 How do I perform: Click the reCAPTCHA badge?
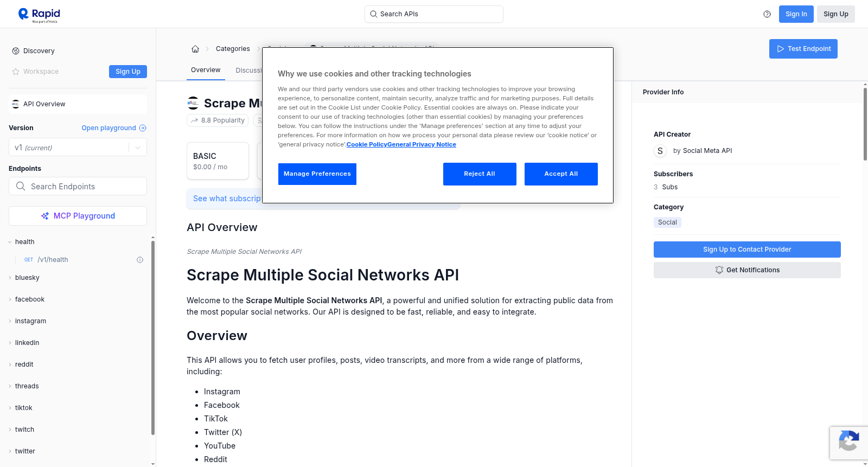point(849,443)
